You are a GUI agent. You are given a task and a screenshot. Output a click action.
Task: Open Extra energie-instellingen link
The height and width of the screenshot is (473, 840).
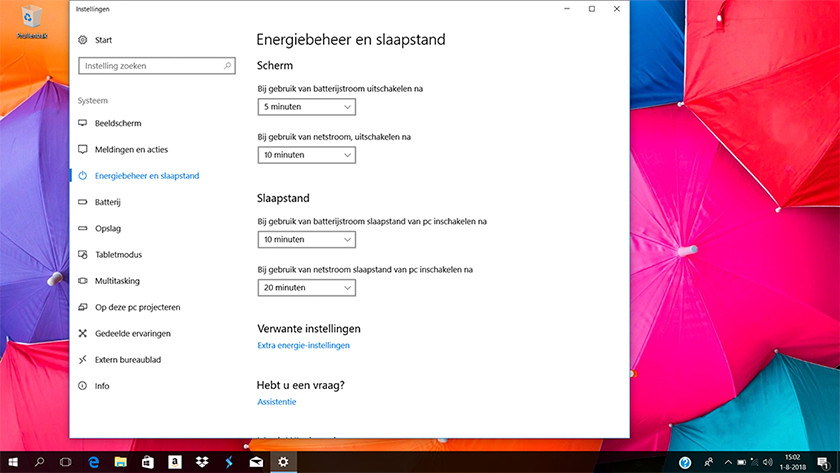click(303, 346)
